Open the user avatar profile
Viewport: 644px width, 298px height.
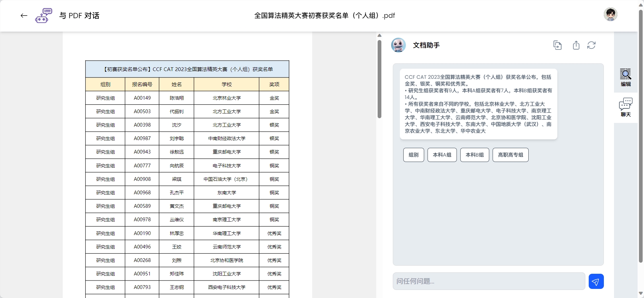[610, 14]
